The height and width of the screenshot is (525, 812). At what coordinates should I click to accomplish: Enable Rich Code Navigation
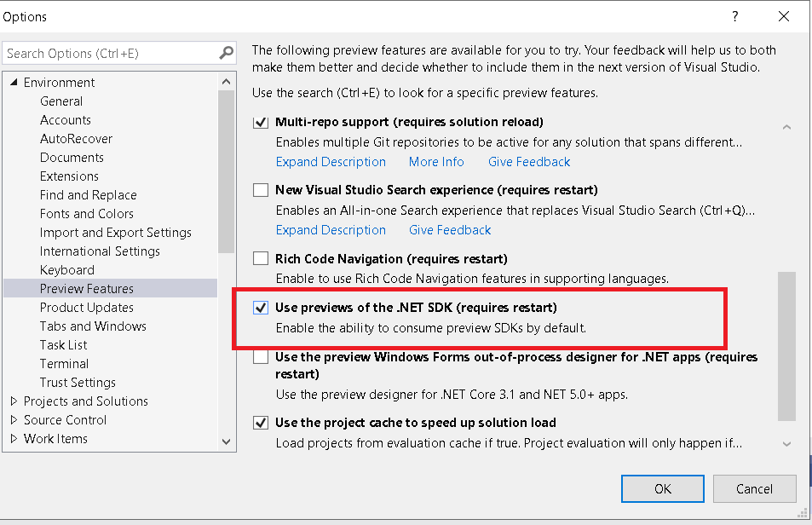pos(260,257)
